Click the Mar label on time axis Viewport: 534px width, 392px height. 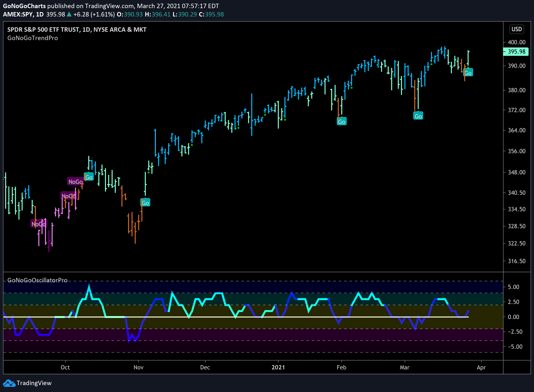[x=405, y=367]
